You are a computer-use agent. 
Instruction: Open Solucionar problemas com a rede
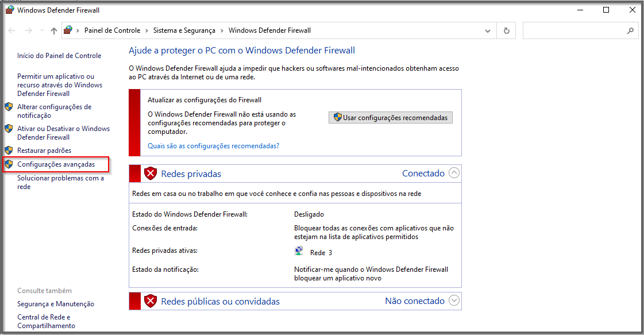click(60, 182)
